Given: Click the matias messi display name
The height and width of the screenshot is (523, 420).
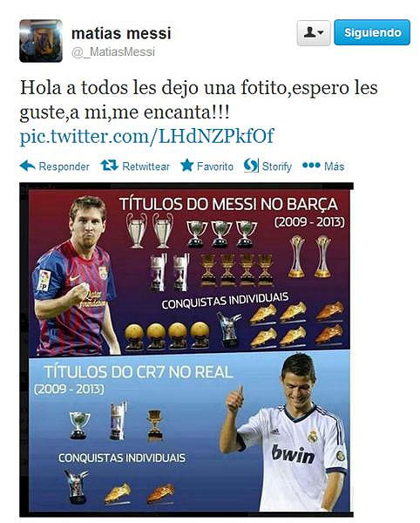Looking at the screenshot, I should (121, 33).
